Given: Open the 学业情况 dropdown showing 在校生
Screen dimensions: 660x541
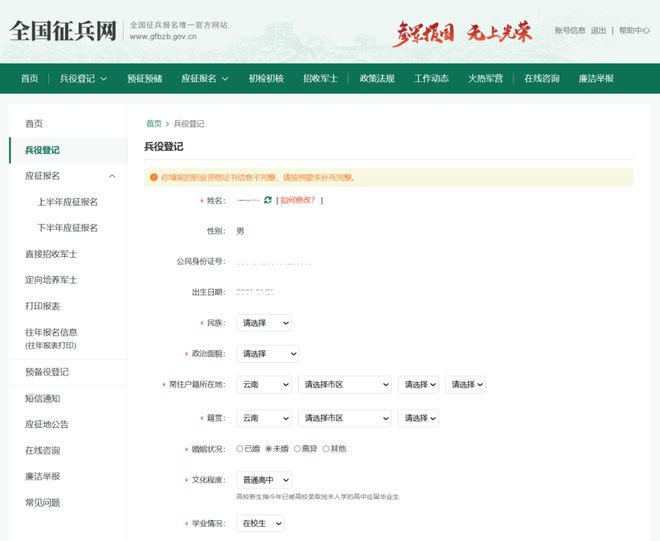Looking at the screenshot, I should [260, 523].
